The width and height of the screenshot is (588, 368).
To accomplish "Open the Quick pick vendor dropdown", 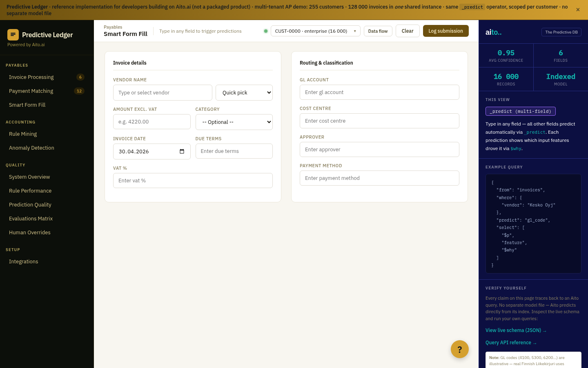I will click(244, 93).
